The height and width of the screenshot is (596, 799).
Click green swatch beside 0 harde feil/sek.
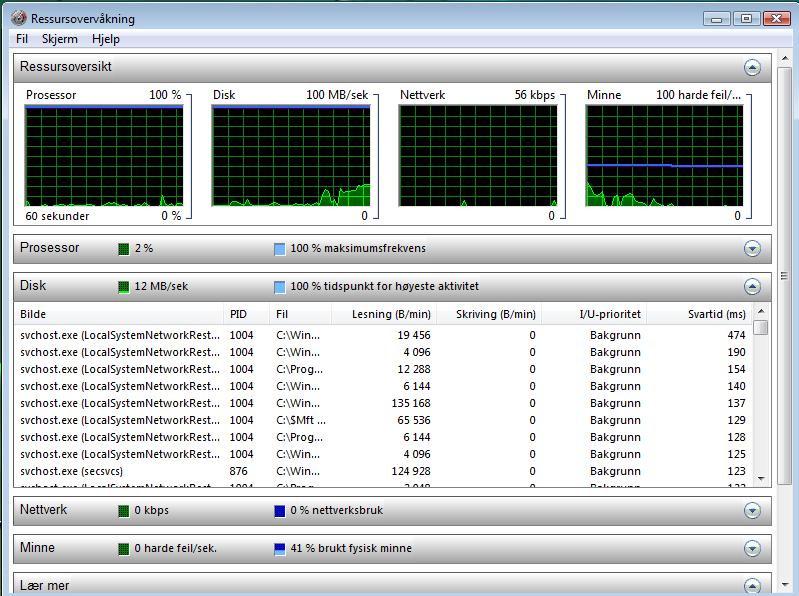coord(123,549)
